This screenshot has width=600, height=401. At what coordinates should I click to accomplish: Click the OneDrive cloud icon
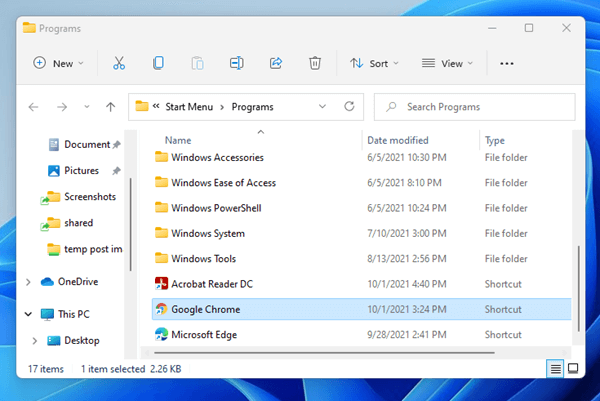click(47, 282)
